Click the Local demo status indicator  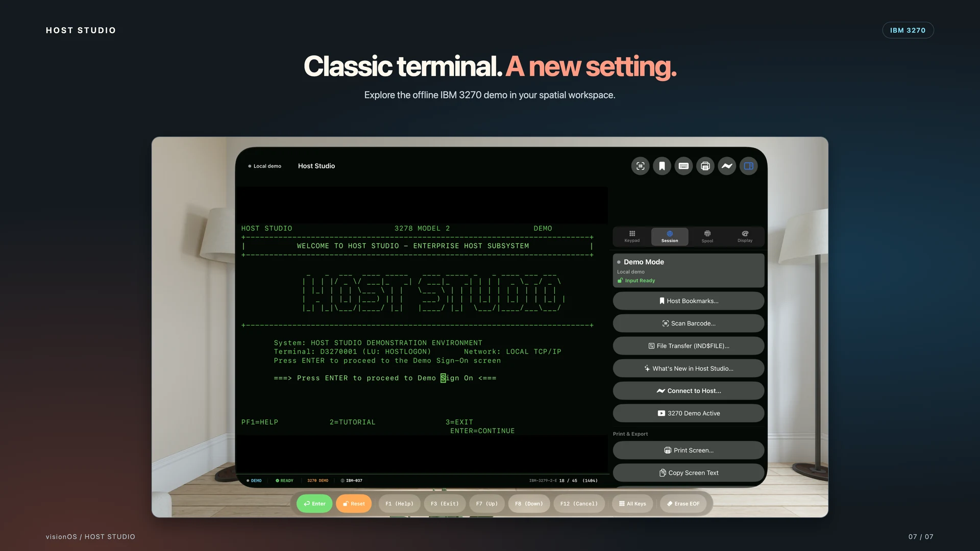(264, 166)
